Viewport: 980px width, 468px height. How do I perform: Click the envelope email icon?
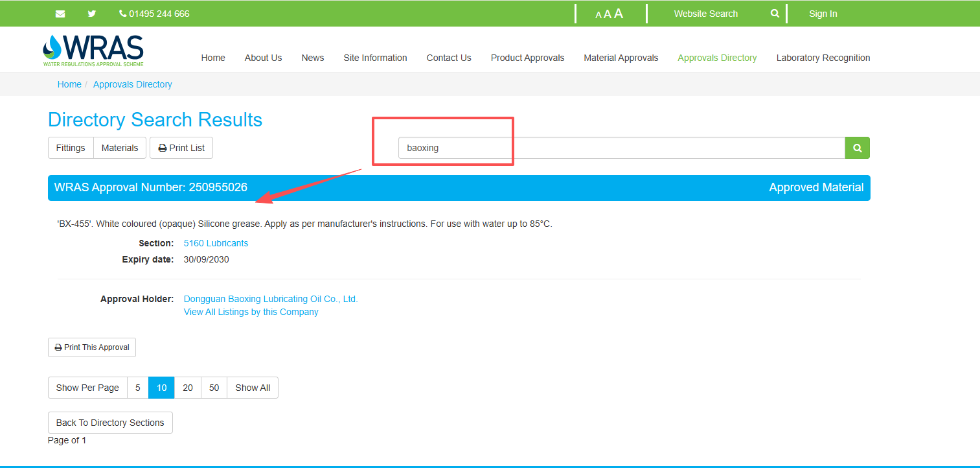point(60,14)
